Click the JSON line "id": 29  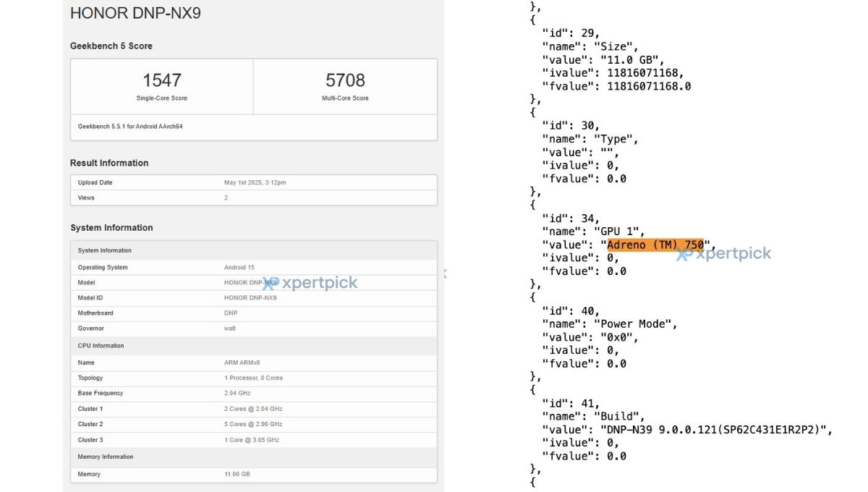pyautogui.click(x=571, y=33)
